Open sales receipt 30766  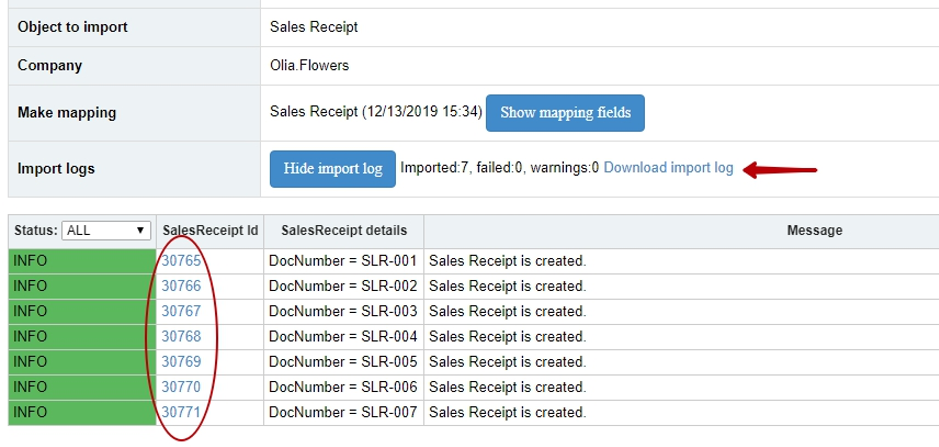pos(181,286)
